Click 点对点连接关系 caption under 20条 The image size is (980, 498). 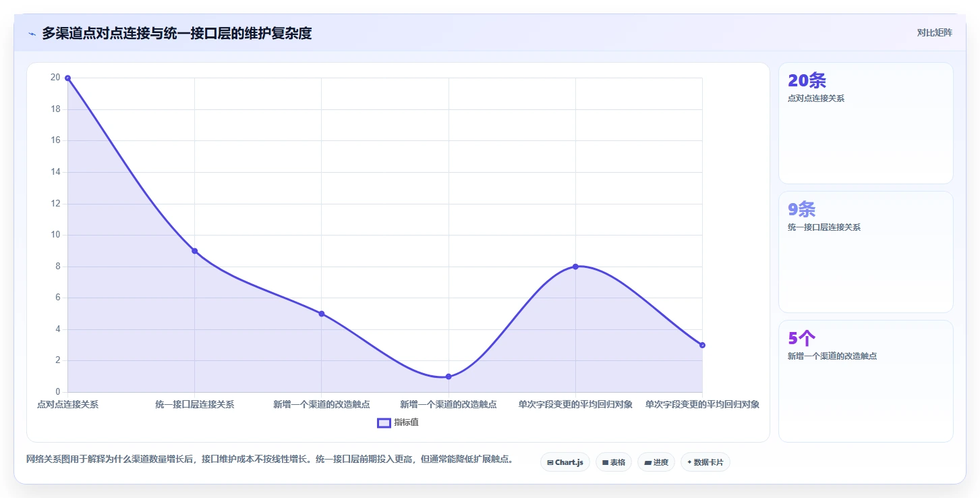coord(816,99)
